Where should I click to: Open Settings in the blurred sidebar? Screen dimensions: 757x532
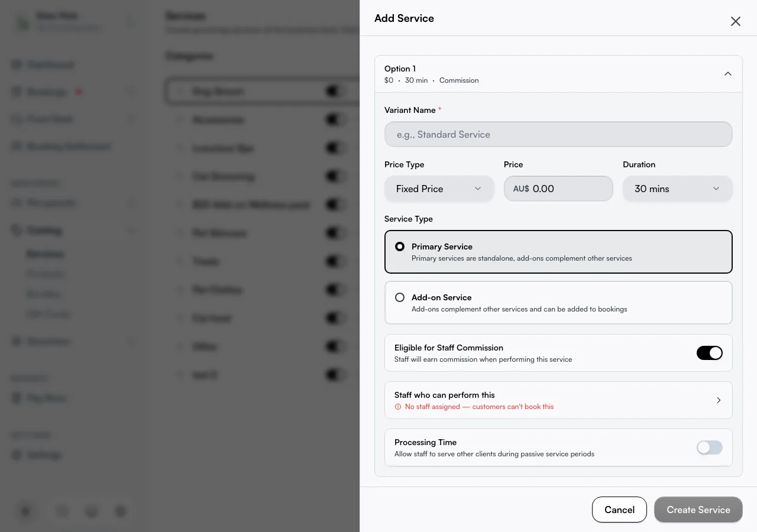click(x=44, y=455)
